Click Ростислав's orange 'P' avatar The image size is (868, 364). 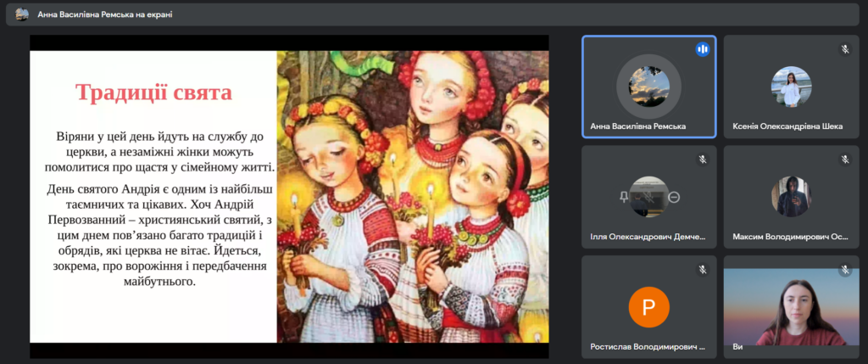tap(648, 307)
